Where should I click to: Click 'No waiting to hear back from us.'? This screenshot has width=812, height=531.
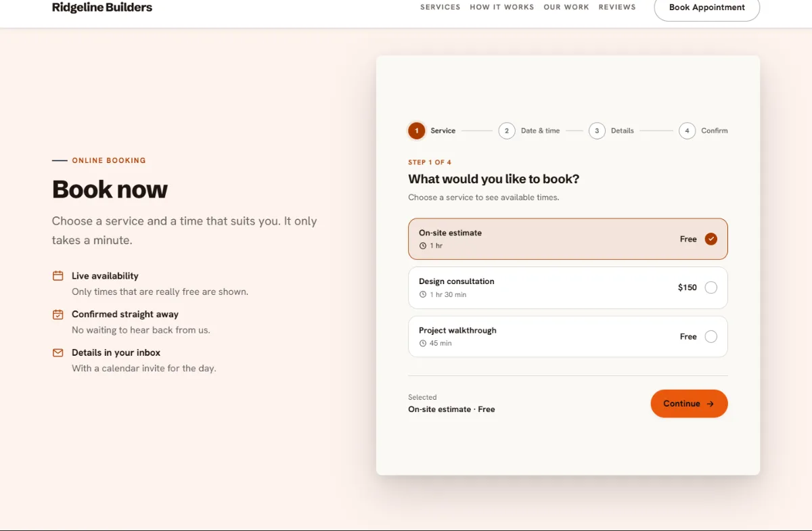(141, 330)
